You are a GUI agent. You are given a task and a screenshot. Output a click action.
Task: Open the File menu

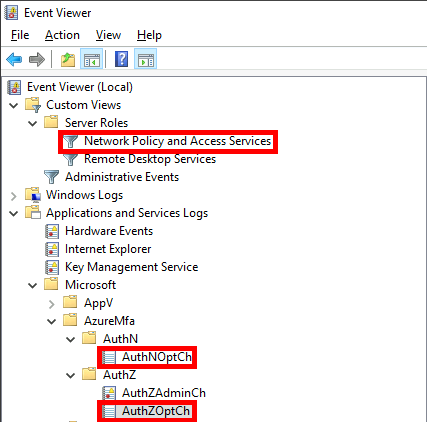[x=20, y=35]
